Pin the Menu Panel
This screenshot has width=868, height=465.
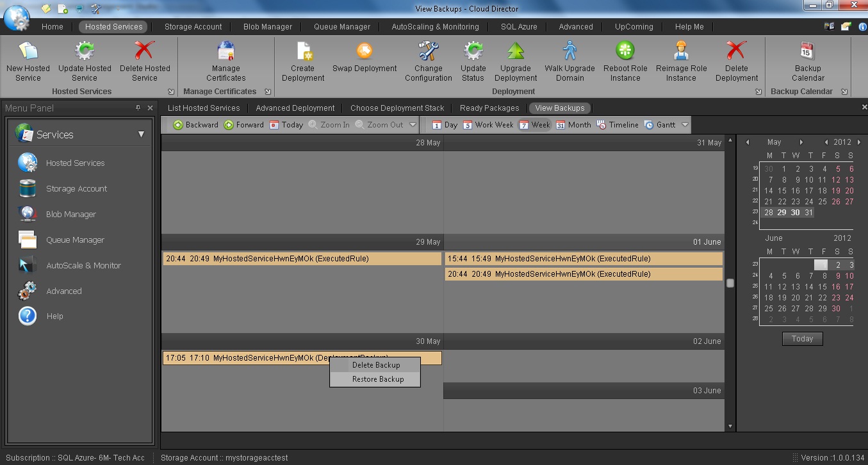pyautogui.click(x=138, y=108)
